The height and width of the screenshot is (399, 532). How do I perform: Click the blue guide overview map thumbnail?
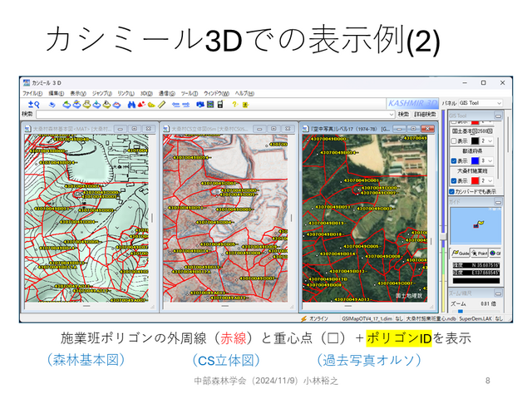[475, 225]
